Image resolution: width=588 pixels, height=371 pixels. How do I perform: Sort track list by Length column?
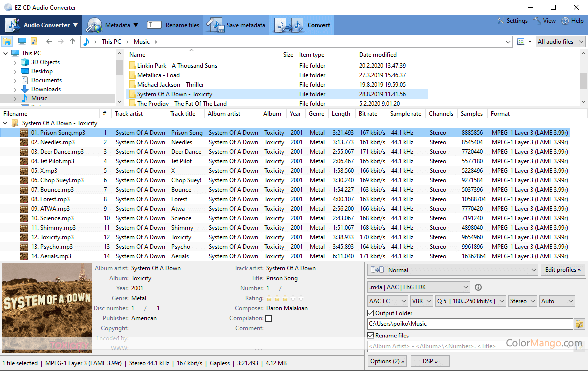click(x=342, y=114)
